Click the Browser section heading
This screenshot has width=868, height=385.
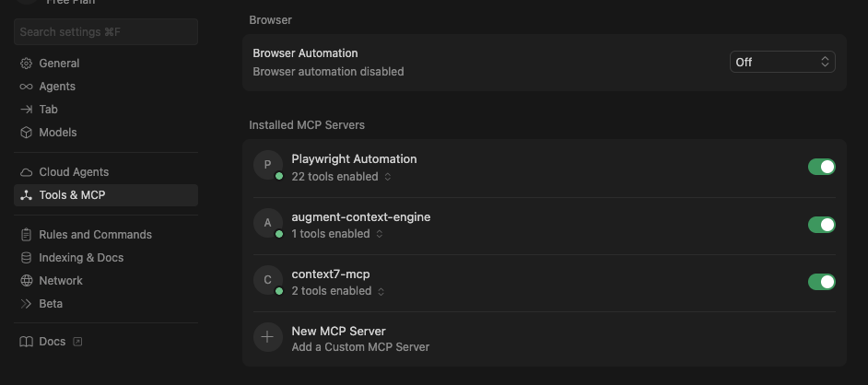point(270,20)
